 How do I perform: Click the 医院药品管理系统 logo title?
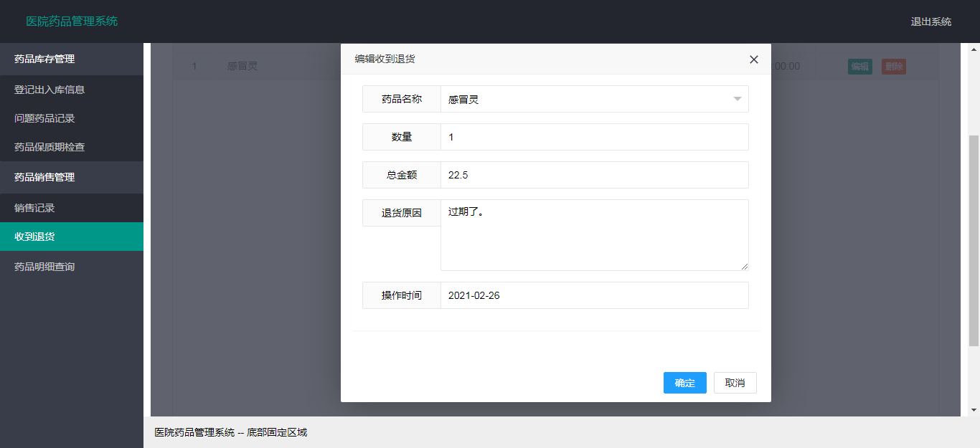pyautogui.click(x=72, y=22)
